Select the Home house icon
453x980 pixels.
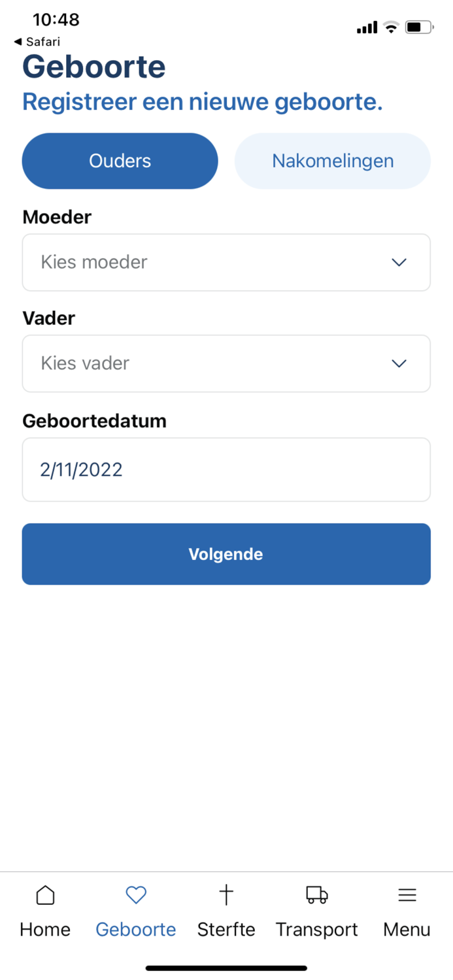pyautogui.click(x=44, y=895)
